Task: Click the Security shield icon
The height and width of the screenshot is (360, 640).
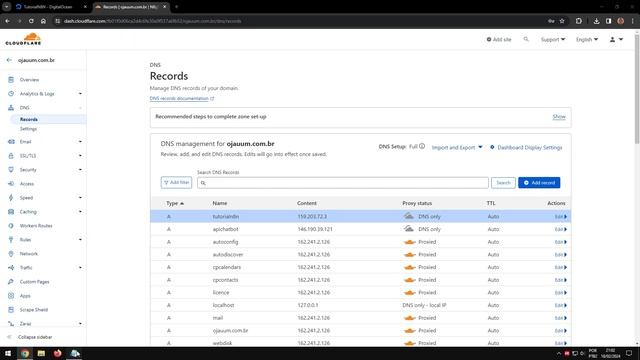Action: 11,169
